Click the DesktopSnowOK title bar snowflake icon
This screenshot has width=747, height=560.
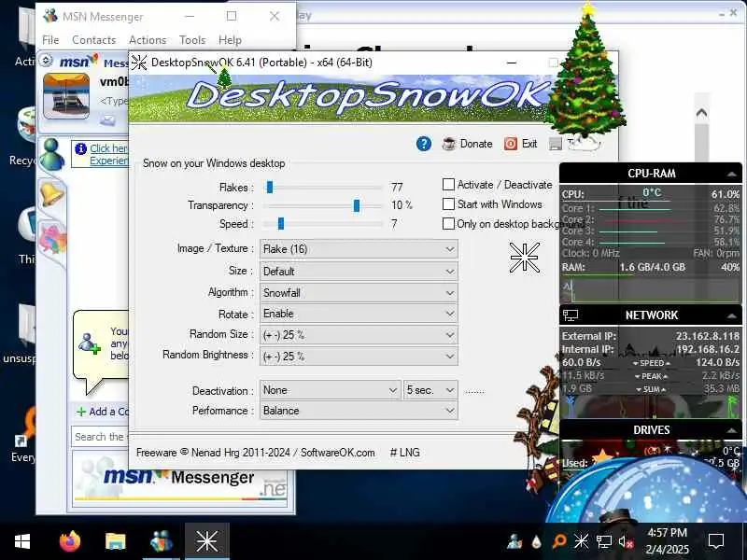pyautogui.click(x=139, y=63)
